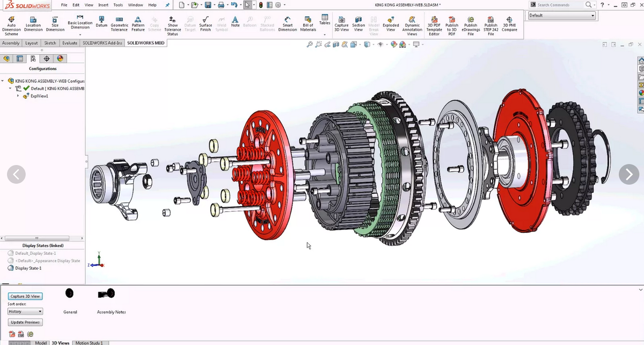Click the Print icon
The height and width of the screenshot is (345, 644).
tap(221, 5)
